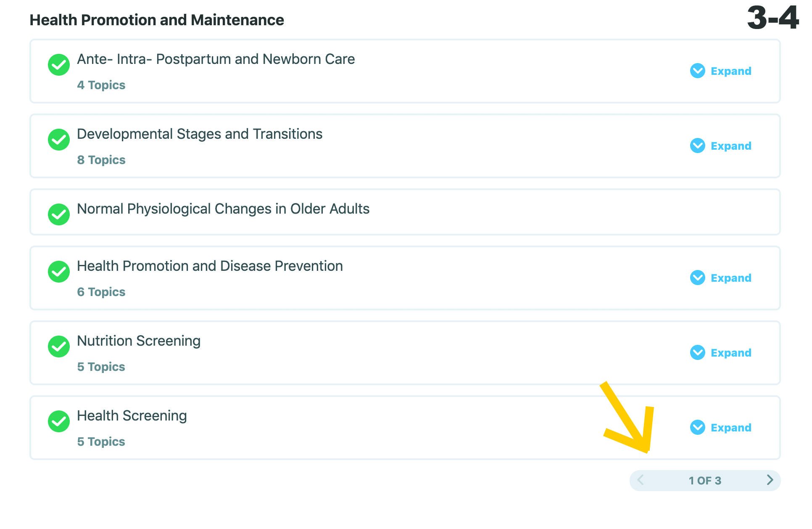Click blue chevron icon for Developmental Stages
The width and height of the screenshot is (812, 529).
tap(697, 145)
